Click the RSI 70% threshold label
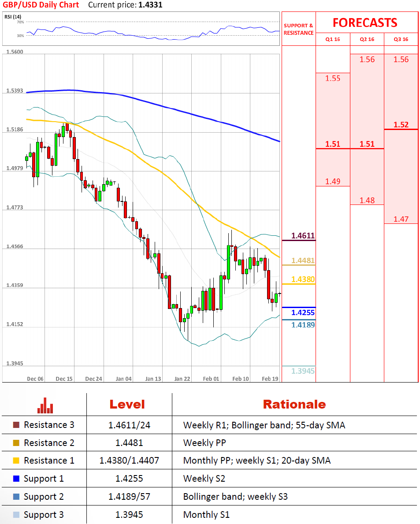Screen dimensions: 420x524 pyautogui.click(x=20, y=22)
